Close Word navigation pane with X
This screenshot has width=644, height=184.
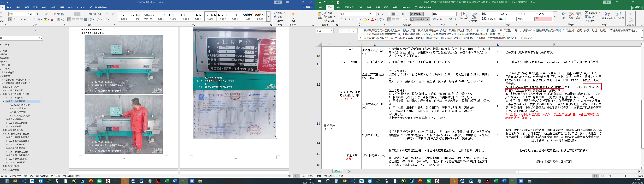(42, 31)
